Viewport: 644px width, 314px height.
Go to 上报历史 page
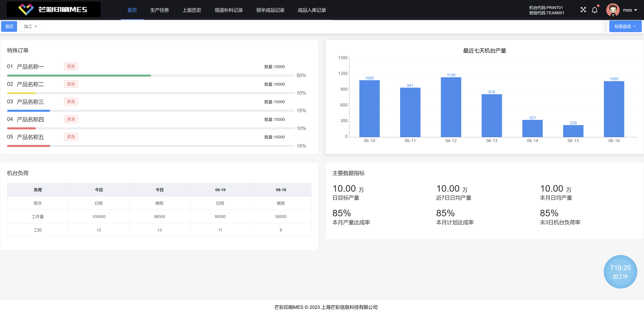[x=192, y=10]
